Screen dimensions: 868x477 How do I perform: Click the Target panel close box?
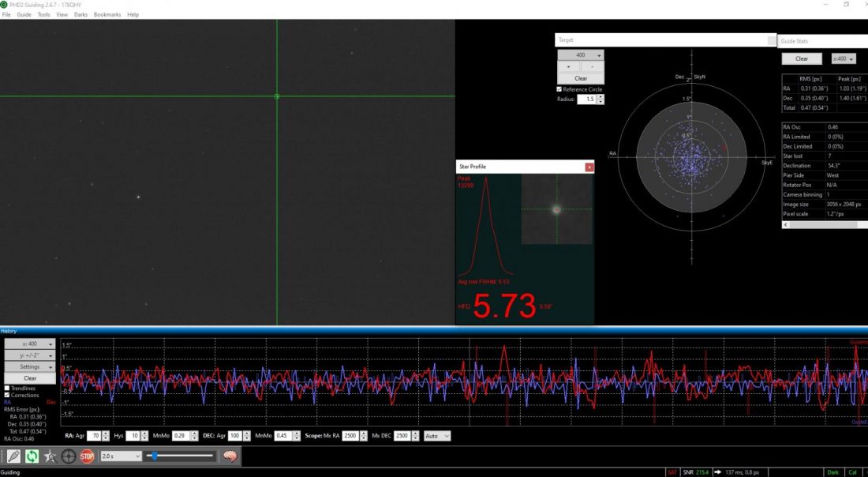[772, 40]
